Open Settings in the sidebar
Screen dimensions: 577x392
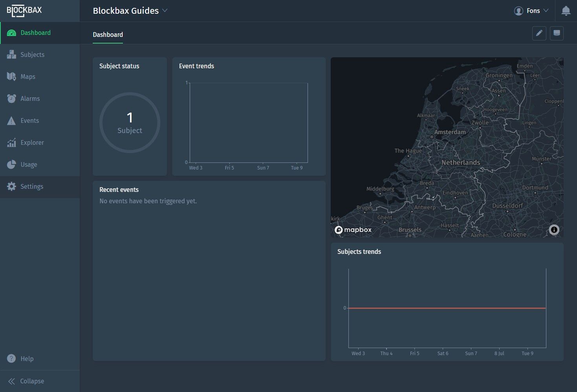31,186
